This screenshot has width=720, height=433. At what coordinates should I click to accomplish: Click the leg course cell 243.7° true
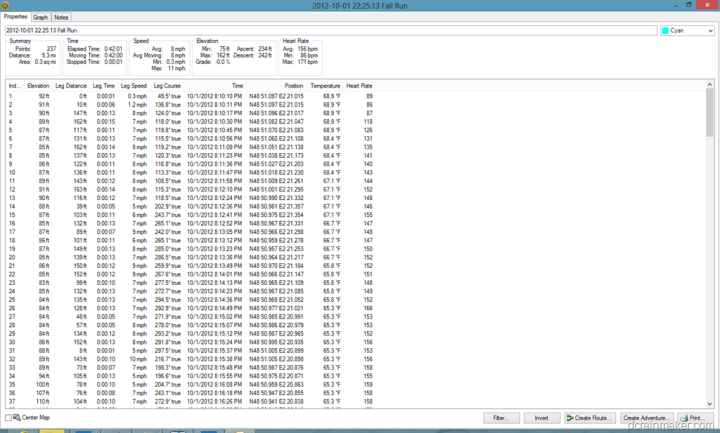(168, 215)
